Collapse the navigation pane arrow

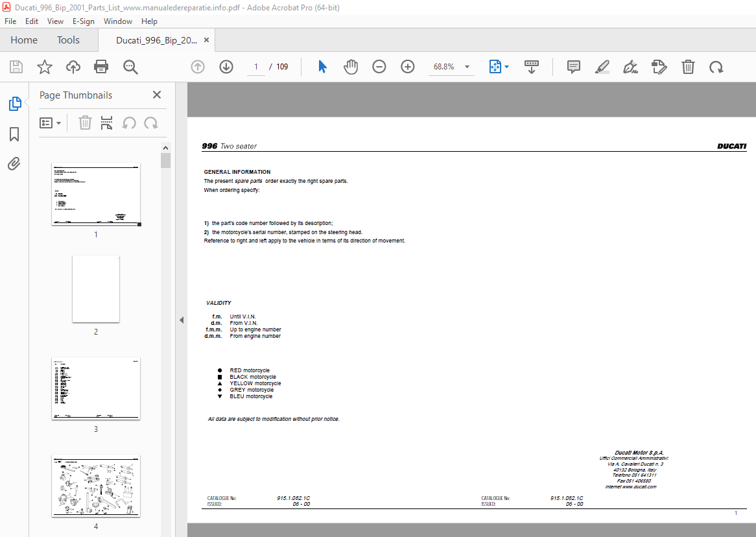point(182,320)
